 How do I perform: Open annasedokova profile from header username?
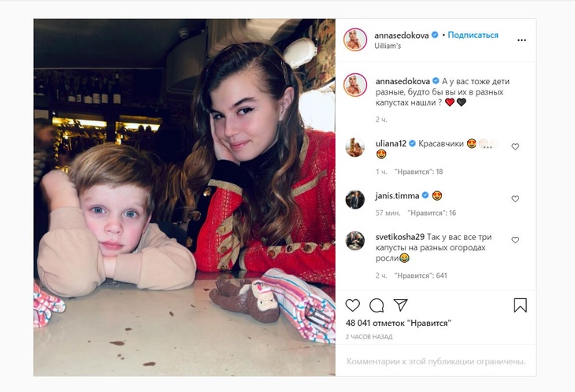coord(401,35)
